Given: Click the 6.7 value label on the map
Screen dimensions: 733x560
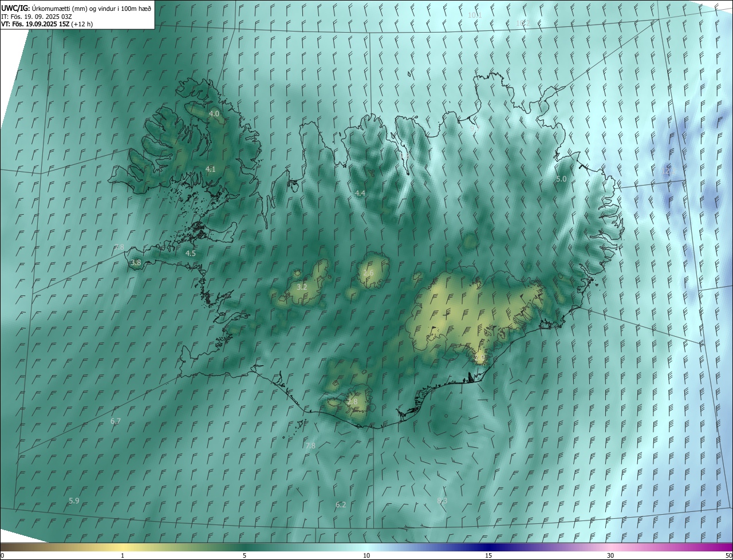Looking at the screenshot, I should [116, 421].
